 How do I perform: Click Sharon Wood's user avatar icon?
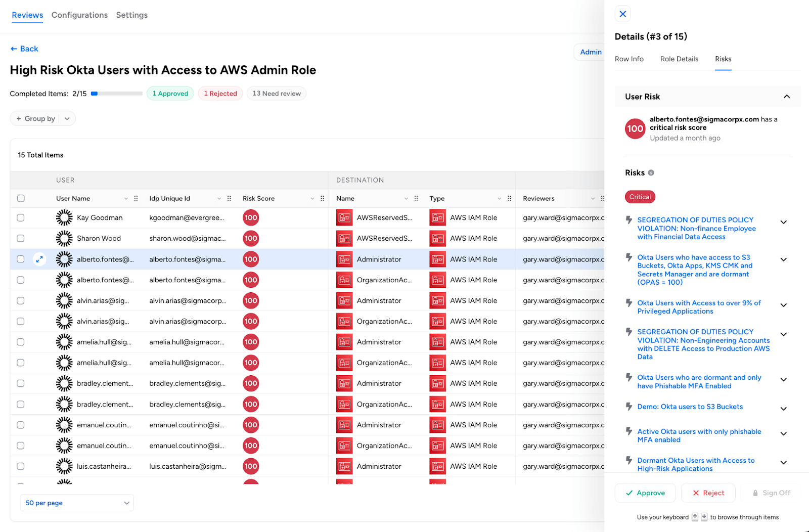(x=64, y=239)
